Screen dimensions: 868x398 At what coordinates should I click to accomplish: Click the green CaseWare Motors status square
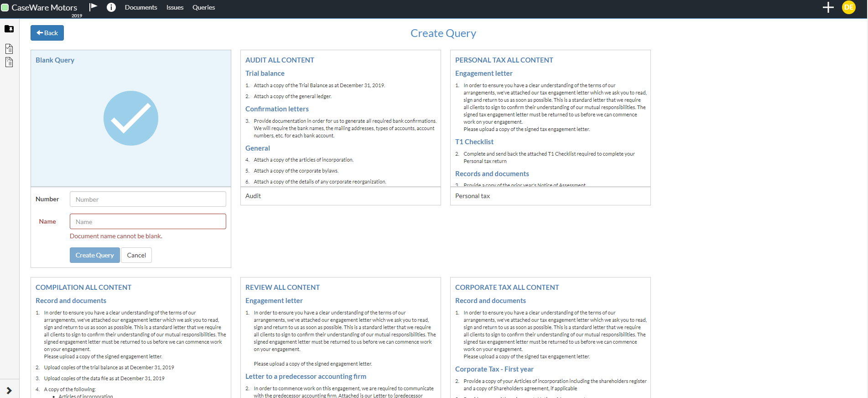5,7
